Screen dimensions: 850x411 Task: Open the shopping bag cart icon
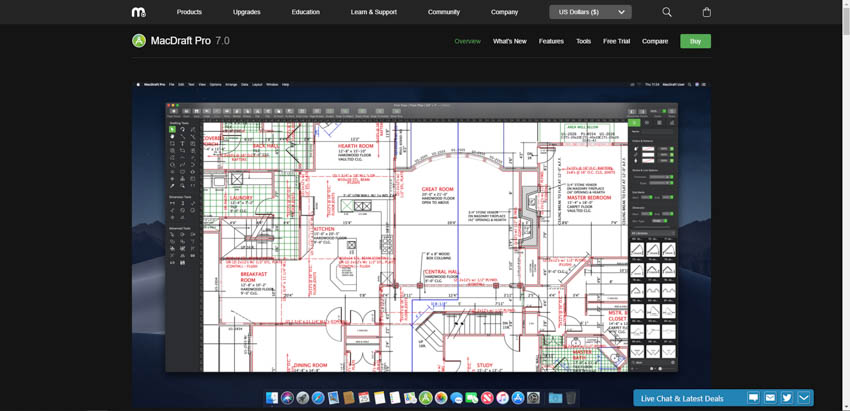pyautogui.click(x=707, y=12)
